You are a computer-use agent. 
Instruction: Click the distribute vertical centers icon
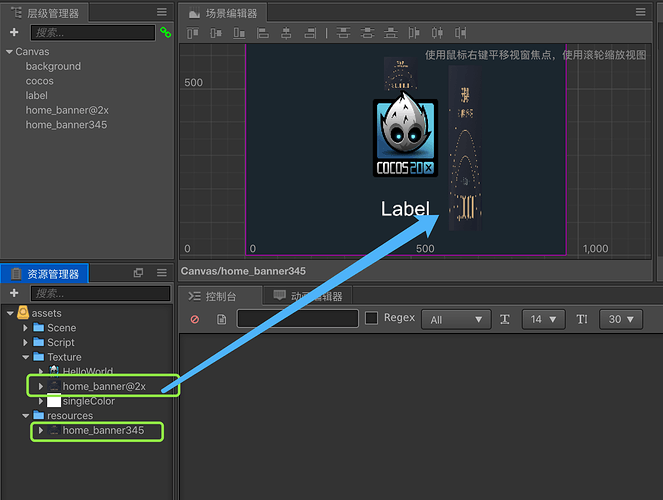pyautogui.click(x=367, y=33)
